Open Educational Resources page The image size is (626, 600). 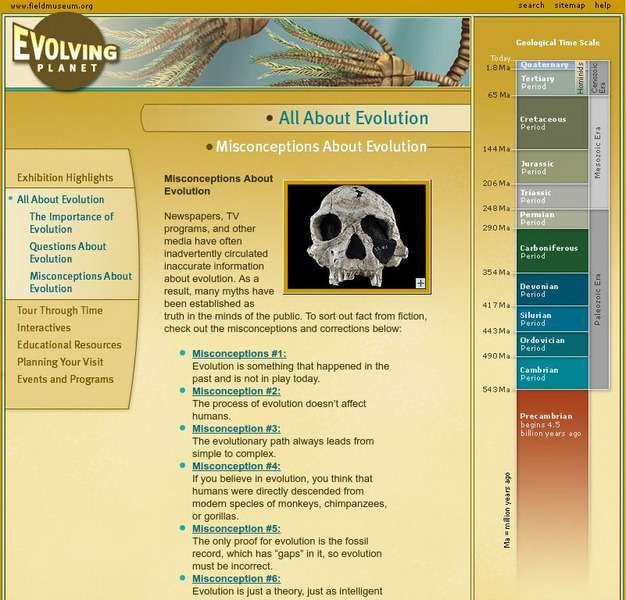point(69,345)
